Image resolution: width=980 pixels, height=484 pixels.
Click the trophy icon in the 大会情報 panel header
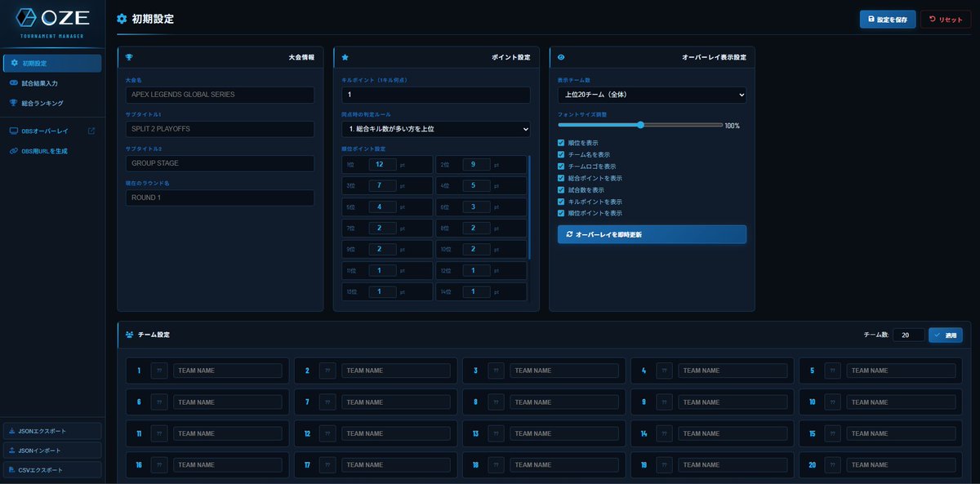[128, 57]
